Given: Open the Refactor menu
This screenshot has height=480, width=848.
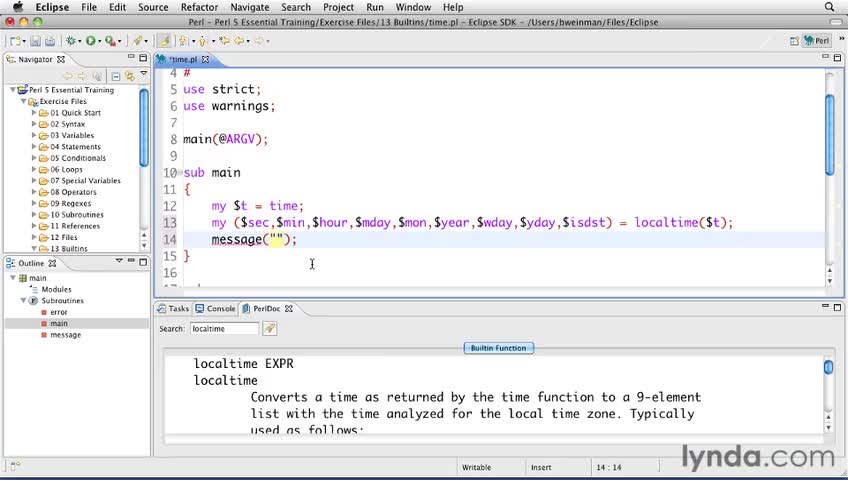Looking at the screenshot, I should click(x=199, y=7).
